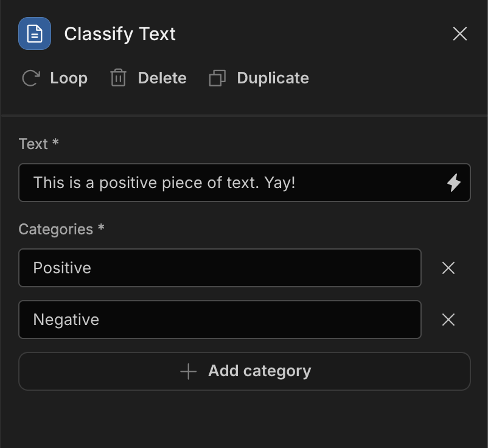Remove the Negative category with its X
Viewport: 488px width, 448px height.
point(448,320)
